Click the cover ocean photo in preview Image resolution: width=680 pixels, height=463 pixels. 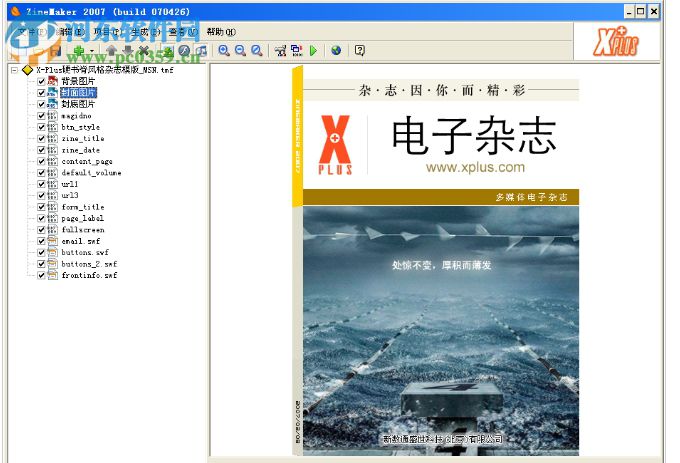pos(441,330)
